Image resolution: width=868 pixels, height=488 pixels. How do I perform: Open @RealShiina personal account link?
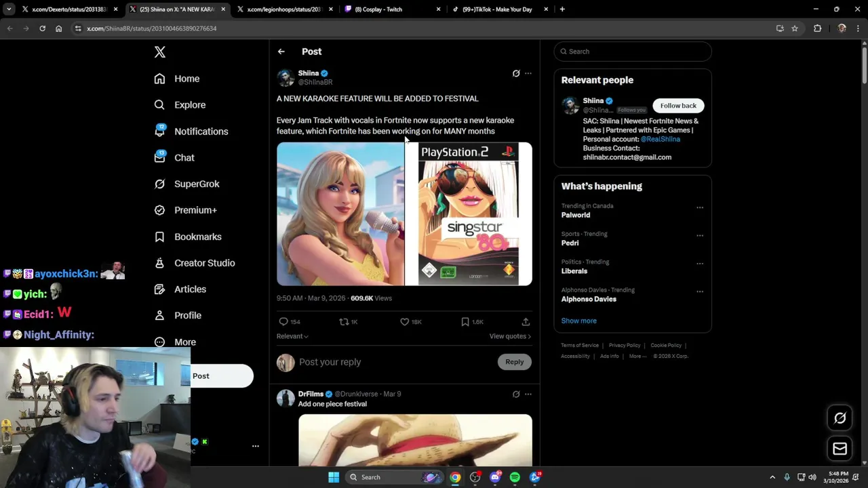660,139
